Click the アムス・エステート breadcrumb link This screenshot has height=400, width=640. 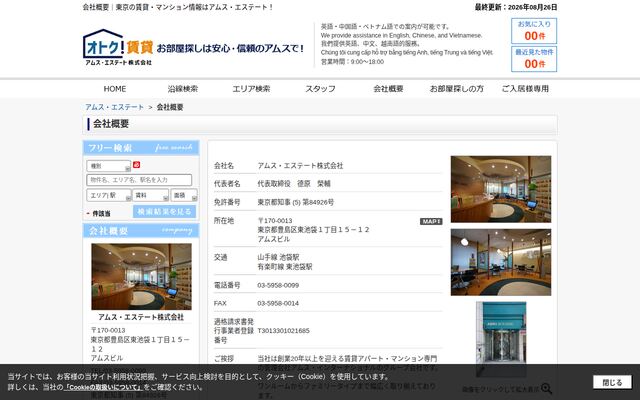[114, 107]
